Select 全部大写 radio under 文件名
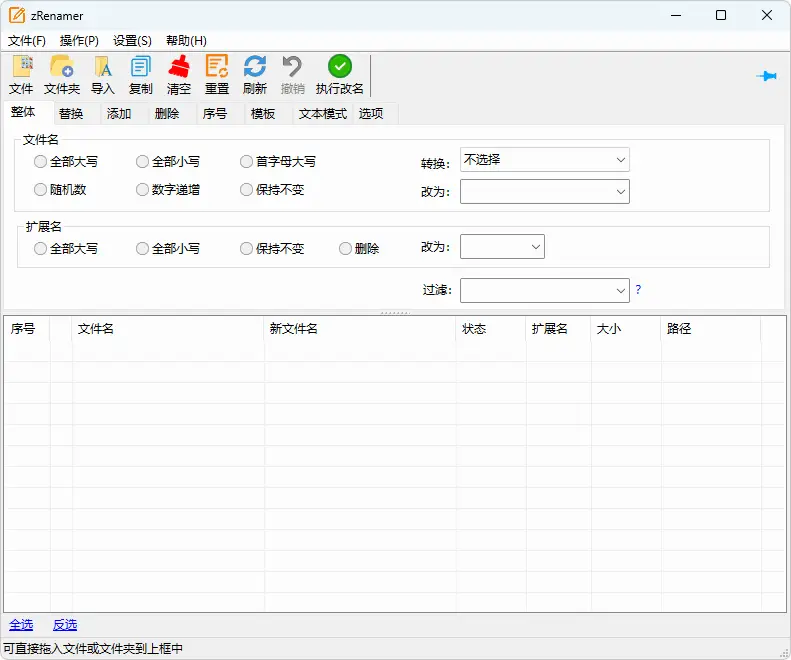791x660 pixels. pyautogui.click(x=41, y=161)
